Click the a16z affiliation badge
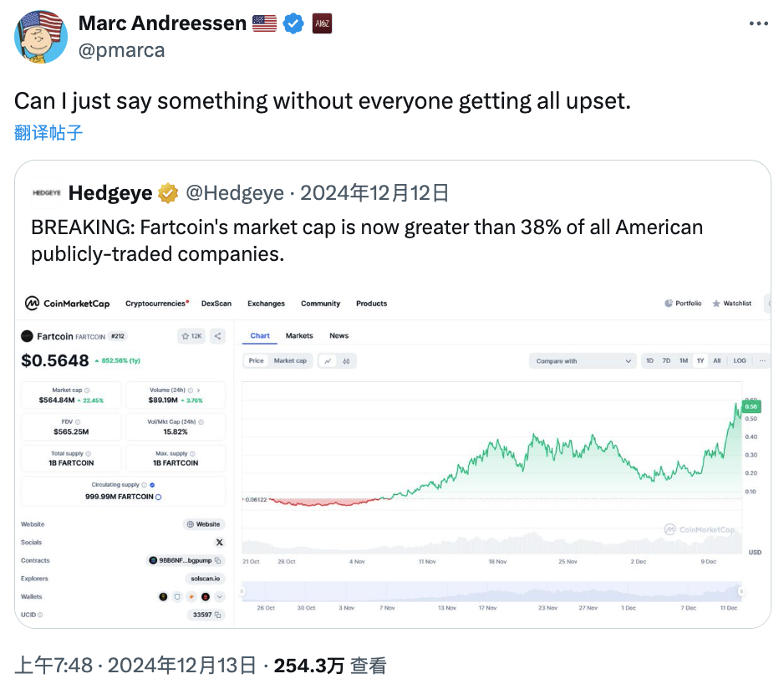Viewport: 784px width, 684px height. point(322,23)
